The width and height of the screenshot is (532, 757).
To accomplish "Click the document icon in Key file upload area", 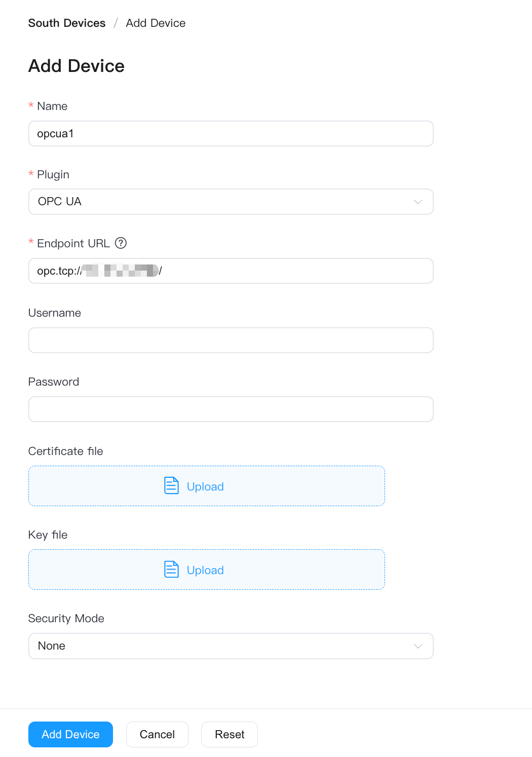I will point(171,569).
